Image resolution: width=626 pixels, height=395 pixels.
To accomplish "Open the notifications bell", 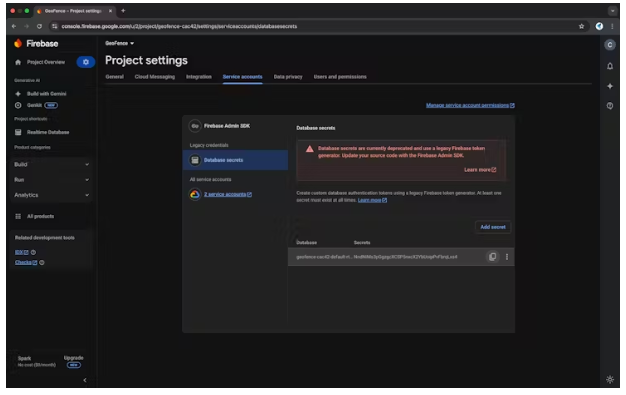I will pos(610,66).
